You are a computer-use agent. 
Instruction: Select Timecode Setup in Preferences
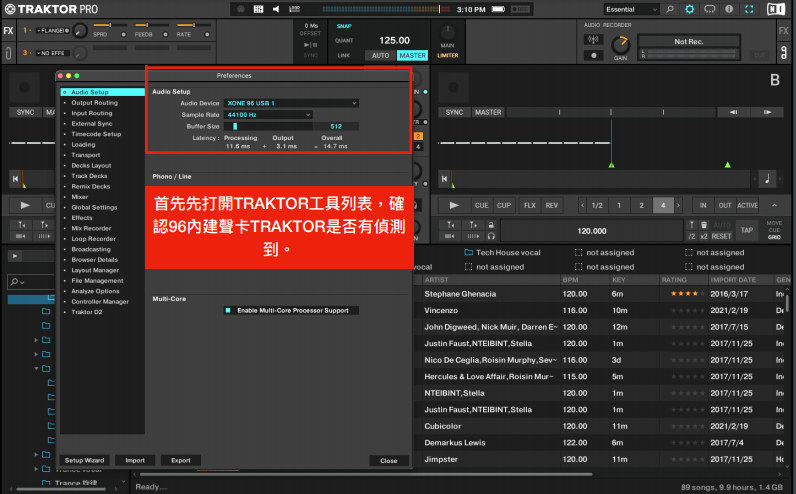pyautogui.click(x=96, y=134)
